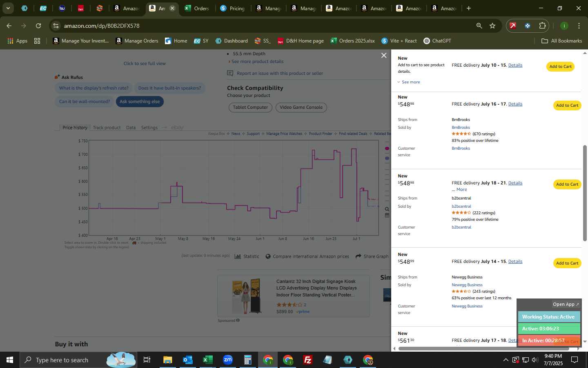Open the ChatGPT bookmark
Viewport: 588px width, 368px height.
pos(437,41)
